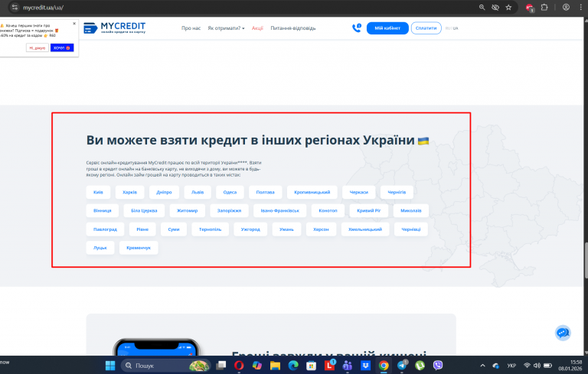Select the city Миколаїв
This screenshot has height=374, width=588.
coord(411,210)
